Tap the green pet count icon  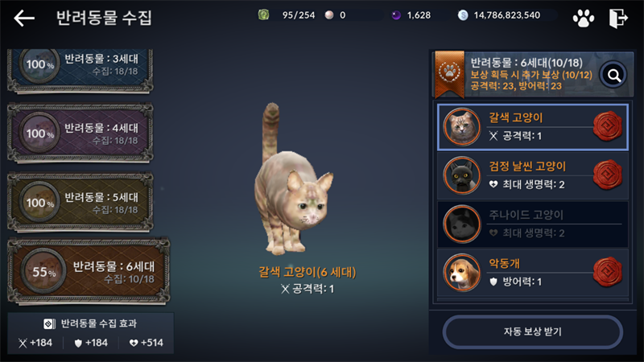click(264, 15)
